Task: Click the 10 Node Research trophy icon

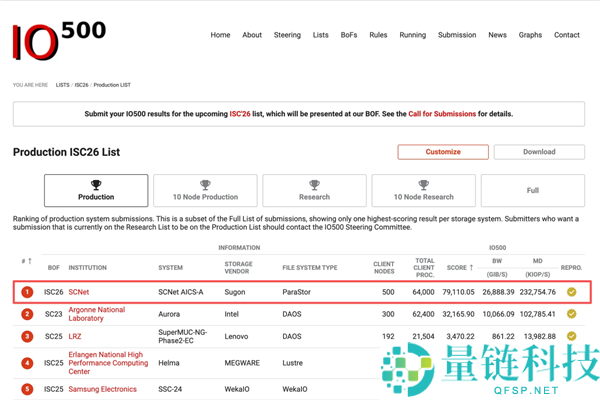Action: [x=424, y=185]
